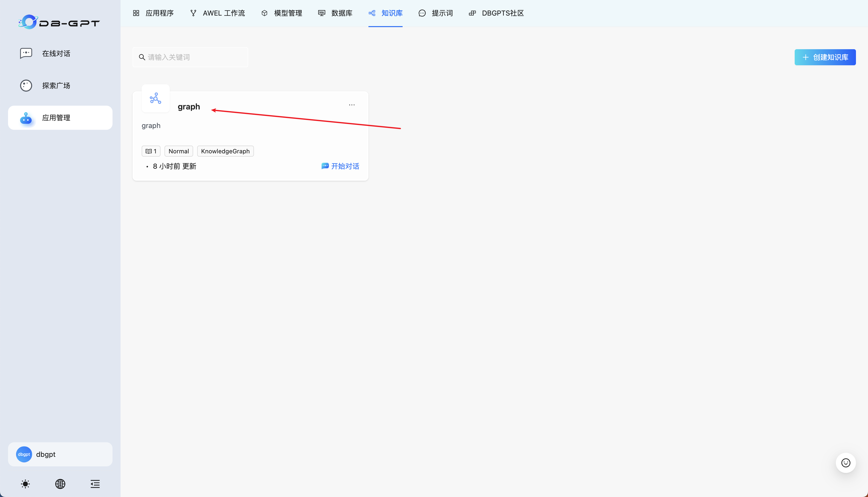Viewport: 868px width, 497px height.
Task: Click the dbgpt user avatar
Action: (24, 454)
